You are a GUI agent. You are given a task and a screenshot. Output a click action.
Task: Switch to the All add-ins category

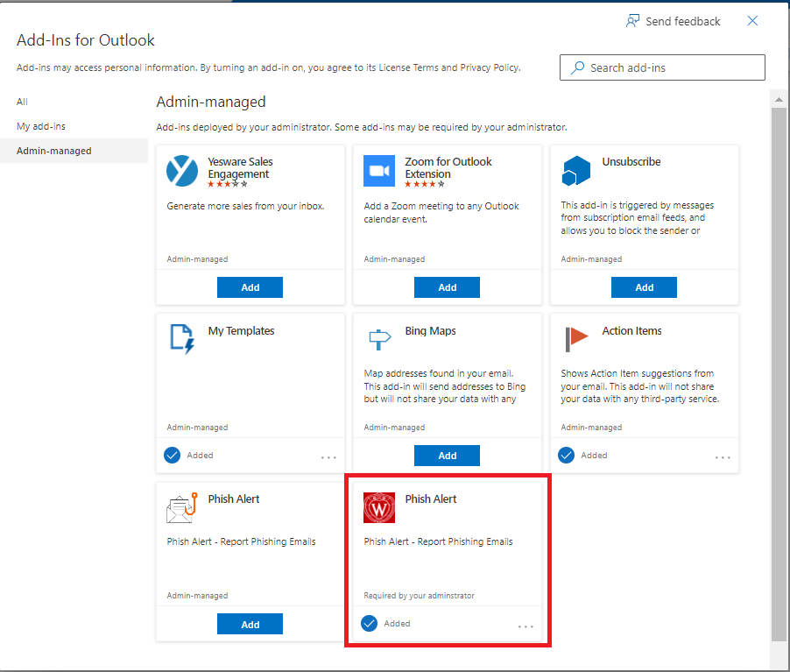tap(23, 102)
